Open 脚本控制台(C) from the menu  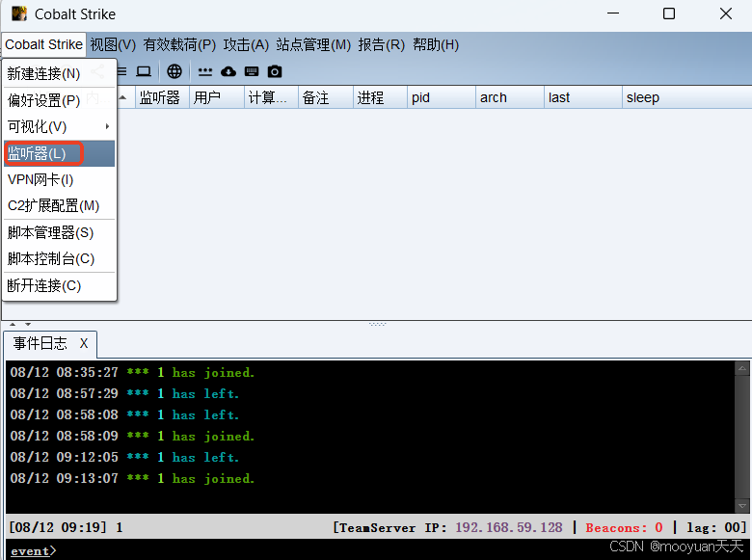(x=60, y=259)
